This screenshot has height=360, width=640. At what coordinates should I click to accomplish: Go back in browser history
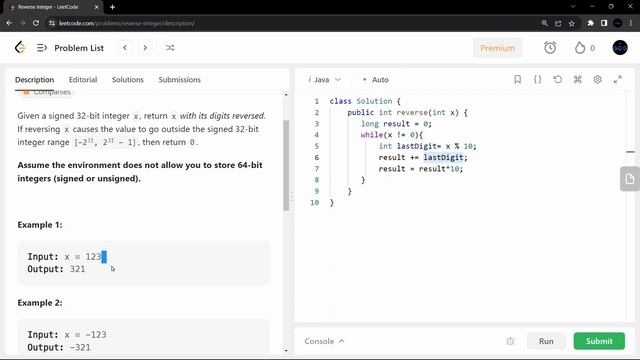click(9, 23)
